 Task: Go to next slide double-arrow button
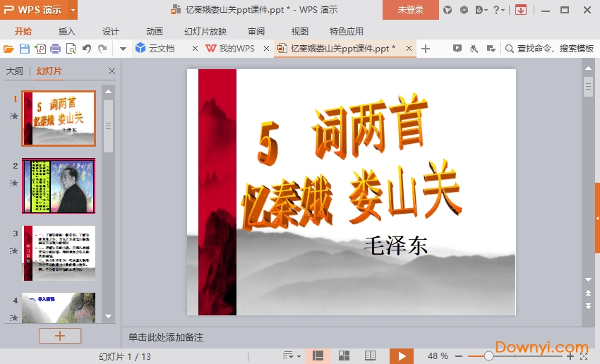[x=588, y=305]
